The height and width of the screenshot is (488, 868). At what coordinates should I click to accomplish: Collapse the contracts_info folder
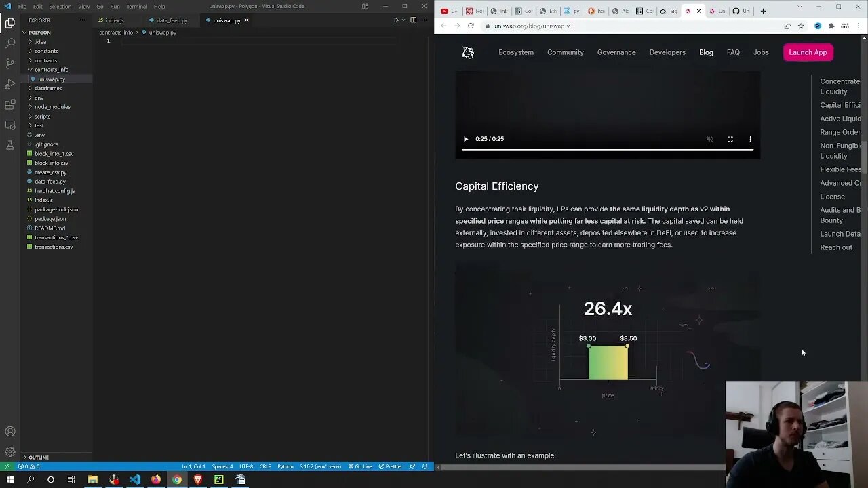tap(52, 70)
